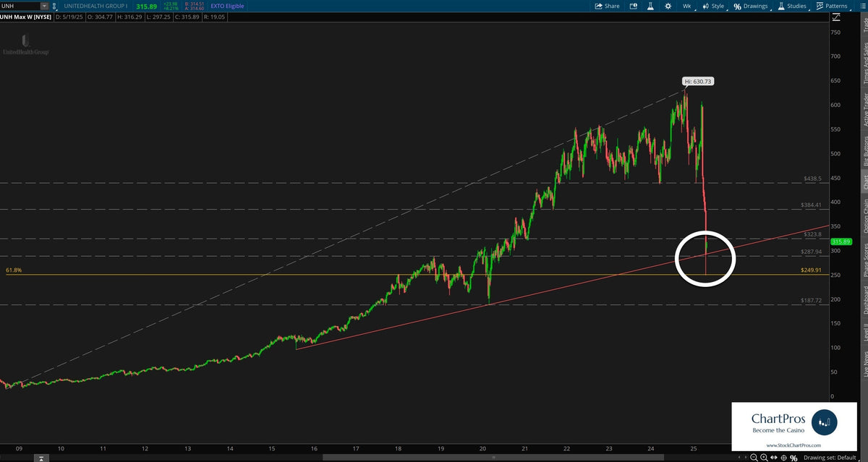868x462 pixels.
Task: Click the Patterns tool icon
Action: (820, 6)
